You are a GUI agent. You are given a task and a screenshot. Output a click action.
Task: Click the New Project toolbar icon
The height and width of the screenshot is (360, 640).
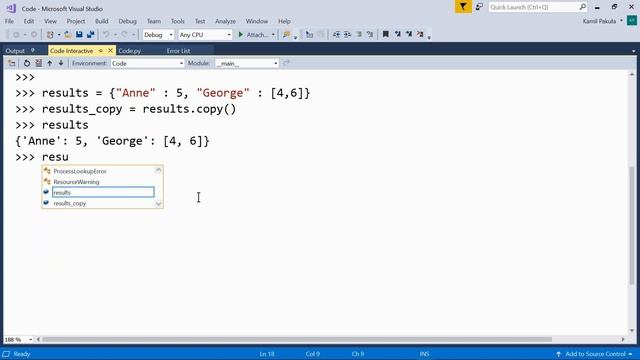50,35
